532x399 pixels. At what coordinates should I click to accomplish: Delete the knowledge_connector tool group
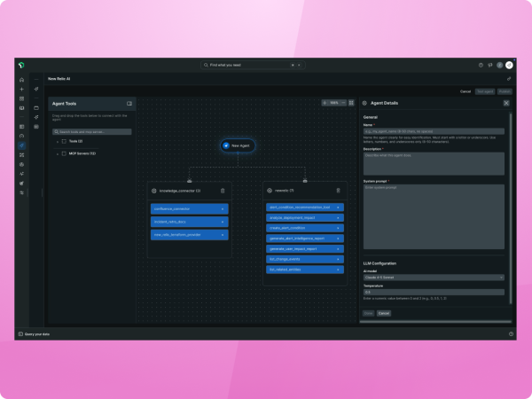pyautogui.click(x=223, y=191)
